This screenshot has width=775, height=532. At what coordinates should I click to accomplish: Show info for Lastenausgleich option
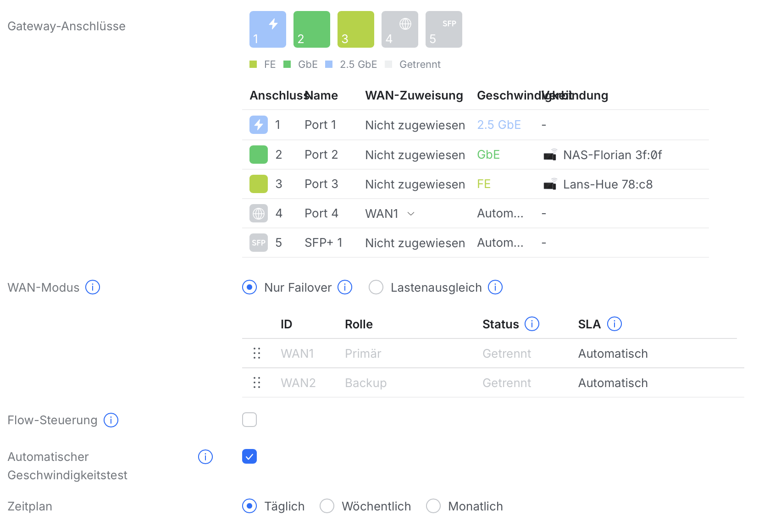coord(495,288)
